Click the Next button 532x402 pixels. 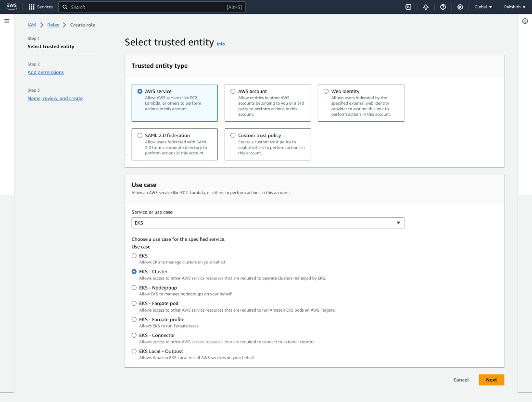491,380
